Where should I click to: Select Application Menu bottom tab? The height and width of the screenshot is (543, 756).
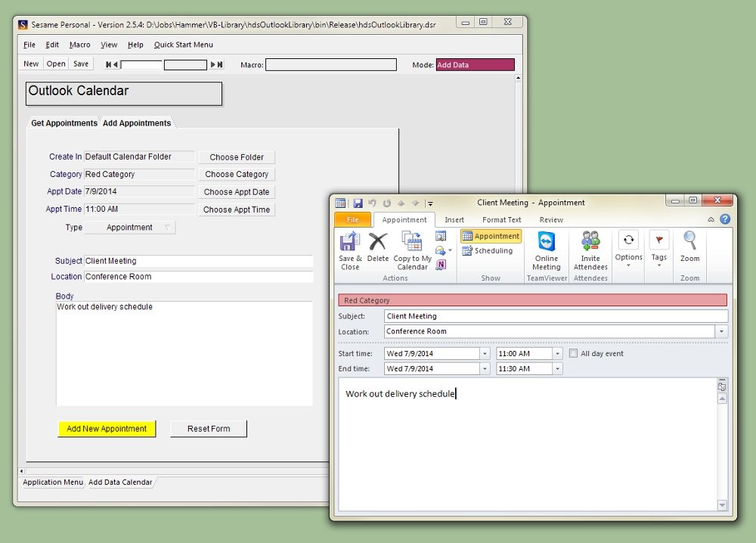pos(53,482)
